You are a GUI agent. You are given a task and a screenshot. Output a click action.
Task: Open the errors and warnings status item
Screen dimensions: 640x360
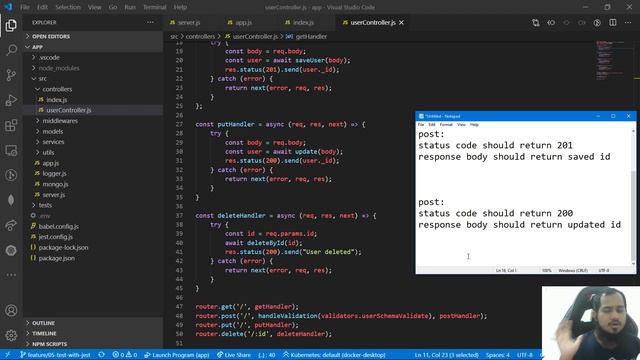[x=125, y=355]
